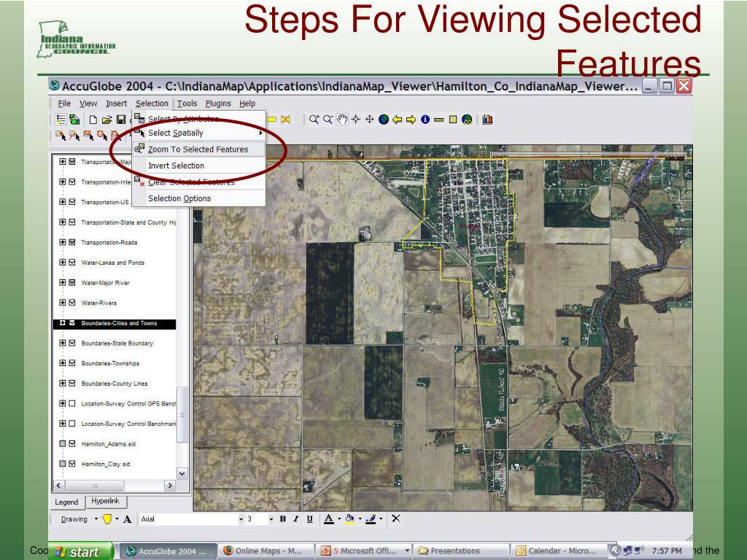Pick the fill color bucket swatch
The height and width of the screenshot is (560, 747).
(349, 519)
